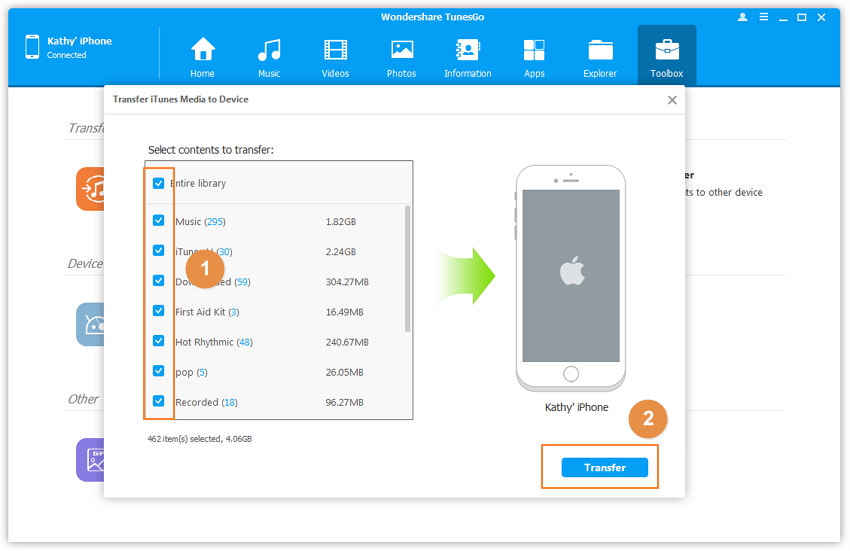
Task: Close the Transfer iTunes Media dialog
Action: (672, 100)
